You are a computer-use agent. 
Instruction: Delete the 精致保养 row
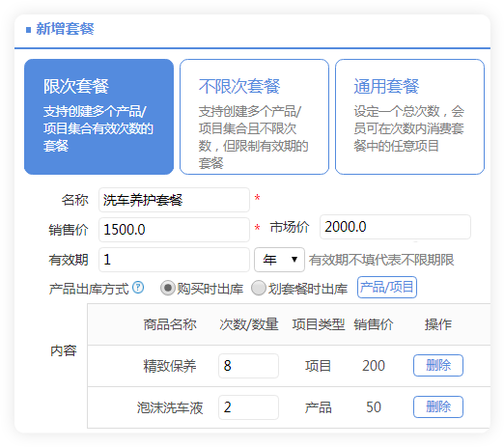pos(438,365)
